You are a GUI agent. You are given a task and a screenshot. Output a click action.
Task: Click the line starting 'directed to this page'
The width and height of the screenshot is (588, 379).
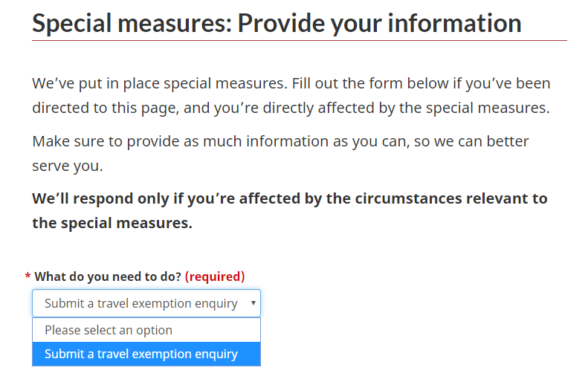(291, 107)
